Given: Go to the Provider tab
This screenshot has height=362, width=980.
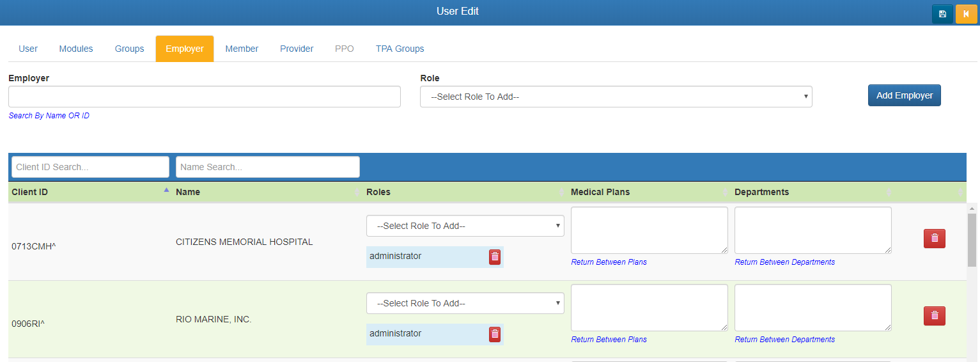Looking at the screenshot, I should click(x=297, y=49).
